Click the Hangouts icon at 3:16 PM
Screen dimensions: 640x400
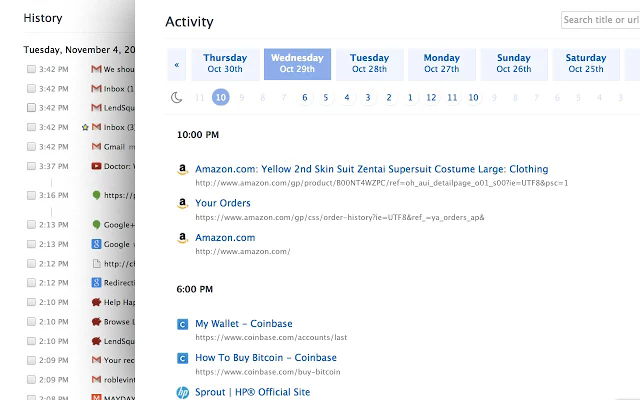pos(96,195)
